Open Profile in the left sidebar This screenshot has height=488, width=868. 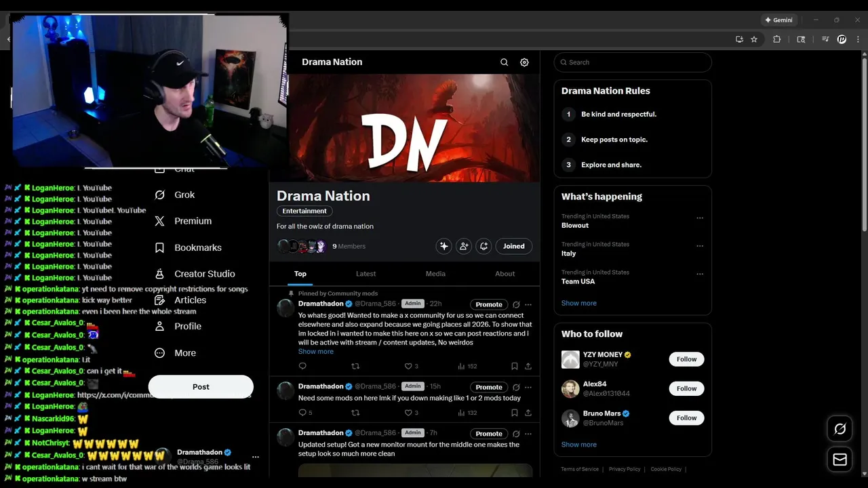[x=179, y=326]
